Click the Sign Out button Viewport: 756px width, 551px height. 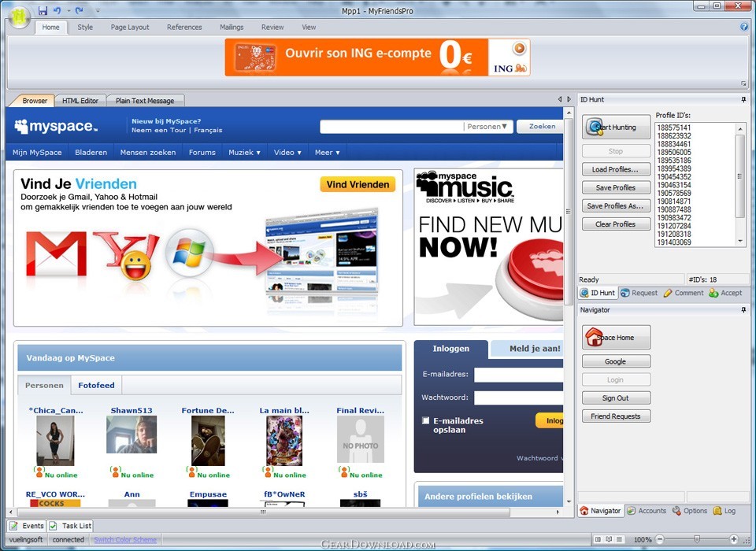pos(616,398)
